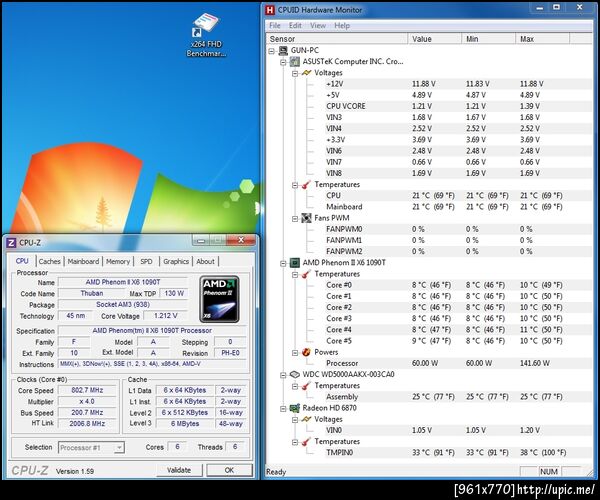Collapse the motherboard Temperatures group
Viewport: 600px width, 500px height.
click(x=295, y=185)
